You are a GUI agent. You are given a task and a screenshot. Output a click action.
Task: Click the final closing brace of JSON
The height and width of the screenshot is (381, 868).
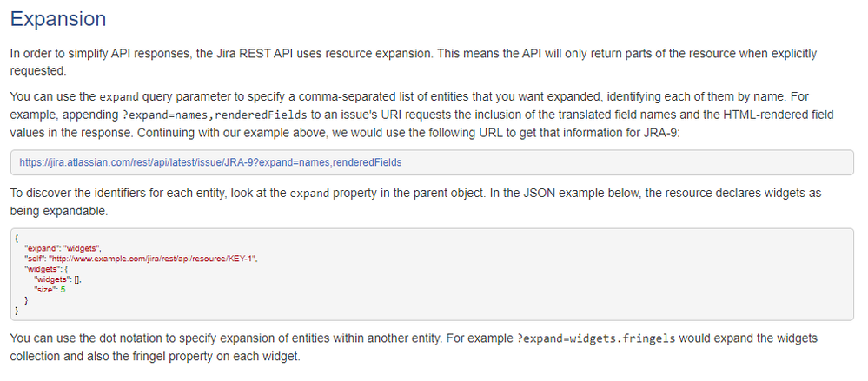[x=17, y=311]
